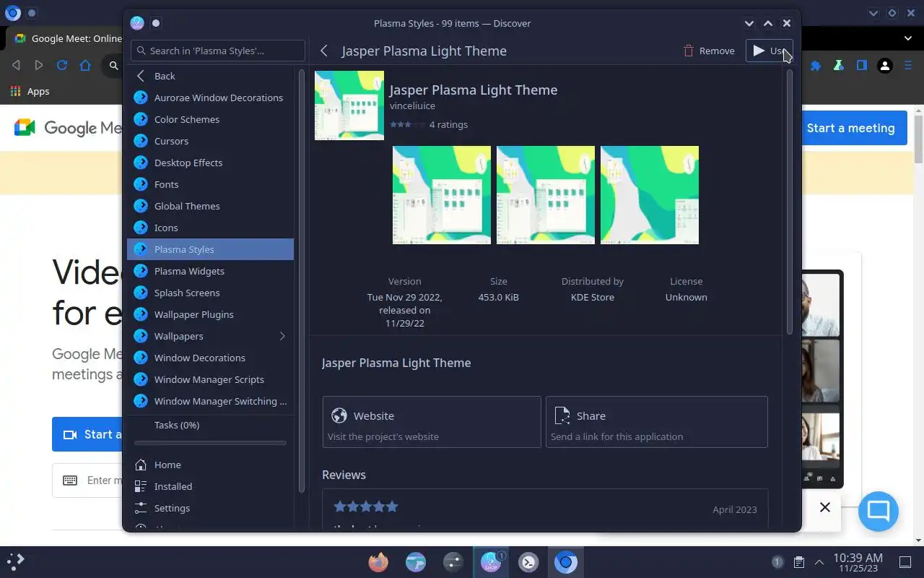Image resolution: width=924 pixels, height=578 pixels.
Task: Launch Firefox from the taskbar
Action: click(378, 561)
